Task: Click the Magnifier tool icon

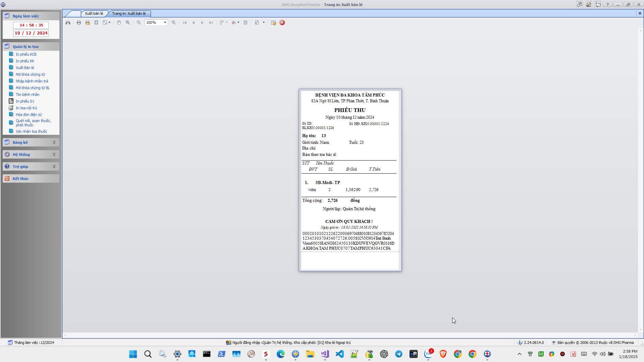Action: tap(128, 22)
